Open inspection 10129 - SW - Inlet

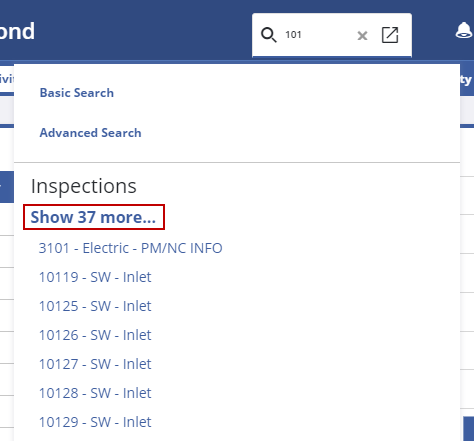(x=95, y=422)
